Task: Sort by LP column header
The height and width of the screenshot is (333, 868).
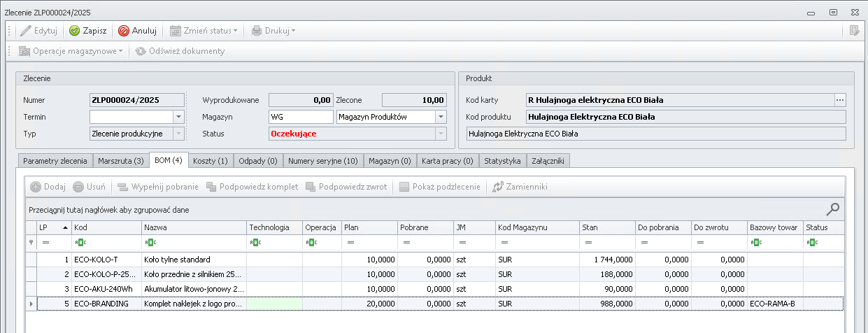Action: (x=55, y=227)
